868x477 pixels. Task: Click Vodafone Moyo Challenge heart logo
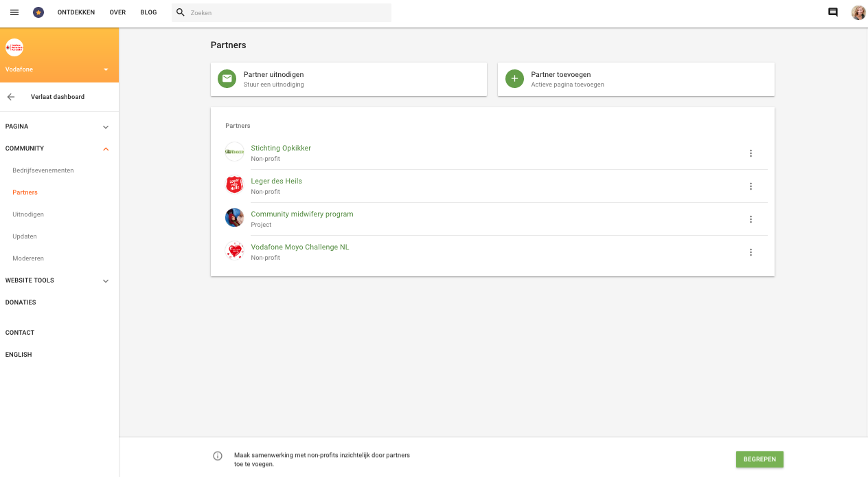pos(235,251)
